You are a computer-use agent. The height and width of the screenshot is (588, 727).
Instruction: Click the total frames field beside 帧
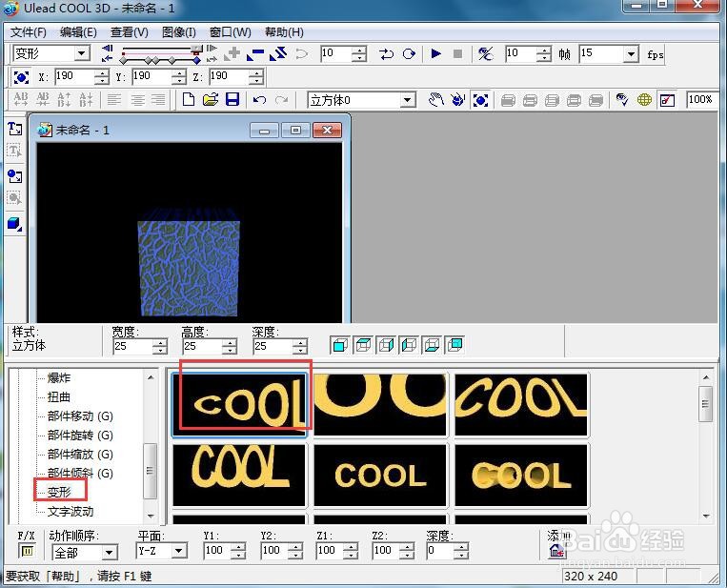tap(520, 53)
